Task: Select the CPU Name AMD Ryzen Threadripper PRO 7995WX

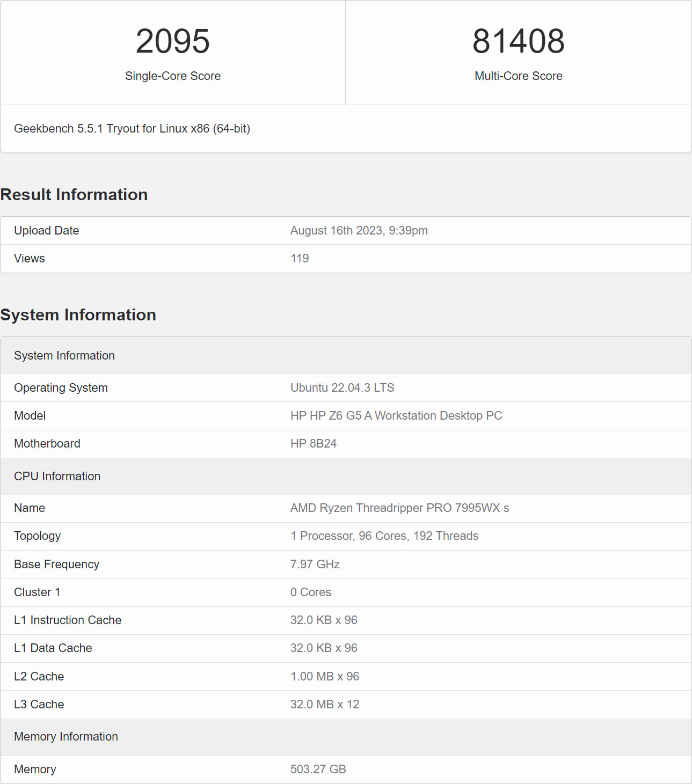Action: pyautogui.click(x=400, y=508)
